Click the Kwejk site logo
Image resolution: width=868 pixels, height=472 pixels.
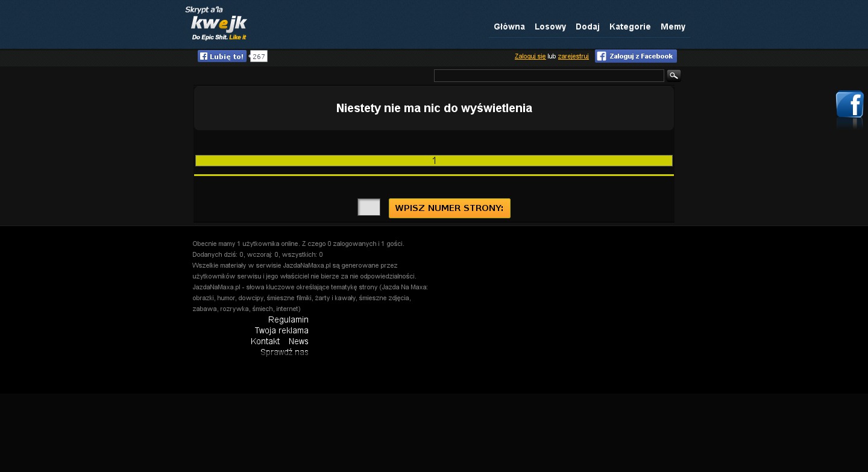[216, 24]
